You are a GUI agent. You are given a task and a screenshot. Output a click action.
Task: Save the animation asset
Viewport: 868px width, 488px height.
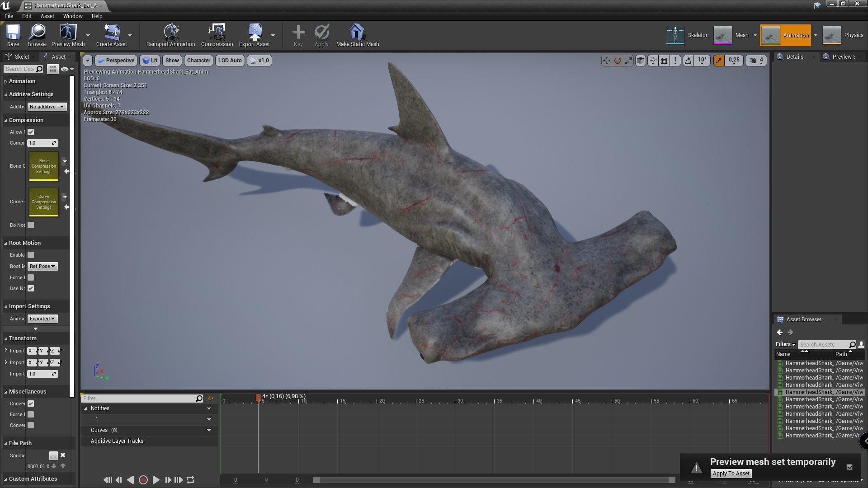(13, 35)
